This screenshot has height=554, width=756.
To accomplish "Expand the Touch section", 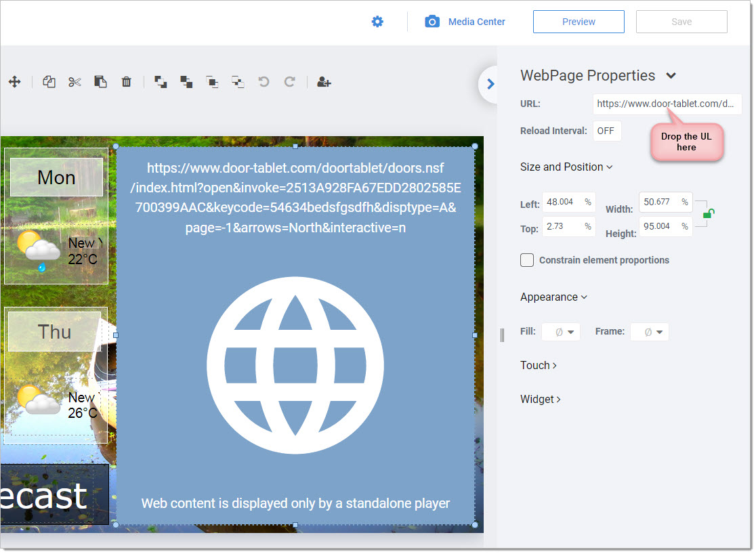I will pyautogui.click(x=539, y=366).
